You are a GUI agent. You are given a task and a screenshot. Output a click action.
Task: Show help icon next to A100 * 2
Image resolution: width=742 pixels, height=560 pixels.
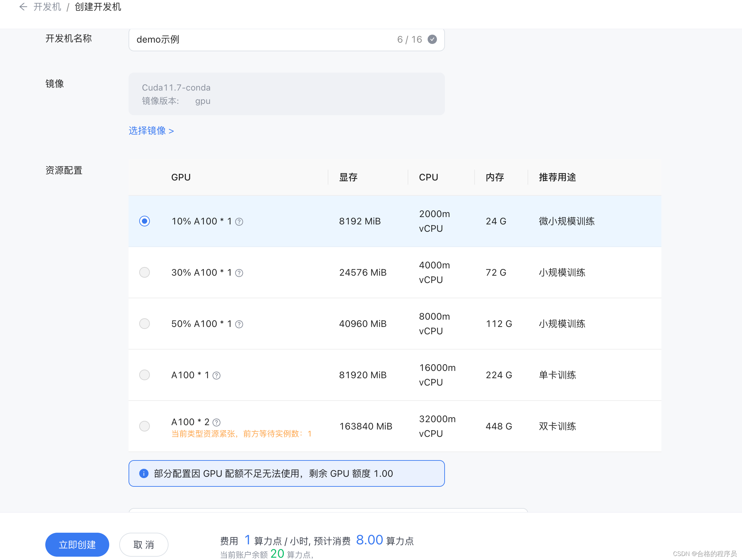click(x=216, y=422)
